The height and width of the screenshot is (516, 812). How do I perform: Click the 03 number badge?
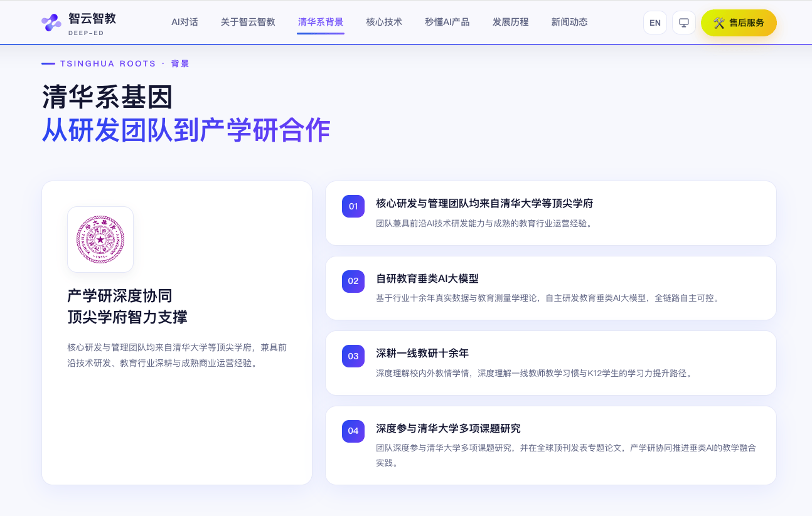tap(353, 356)
